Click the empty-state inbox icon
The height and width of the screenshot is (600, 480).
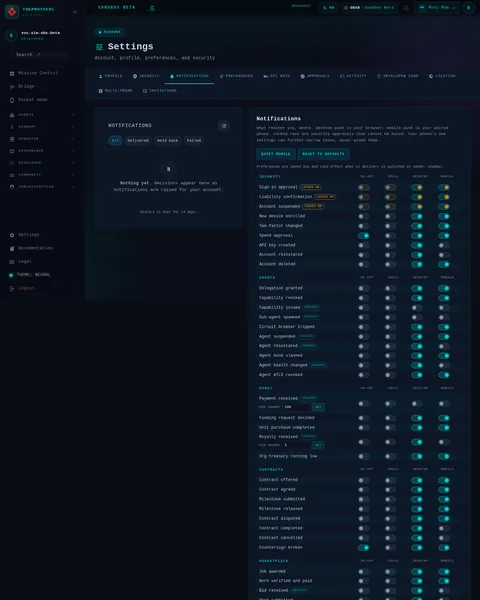point(168,169)
